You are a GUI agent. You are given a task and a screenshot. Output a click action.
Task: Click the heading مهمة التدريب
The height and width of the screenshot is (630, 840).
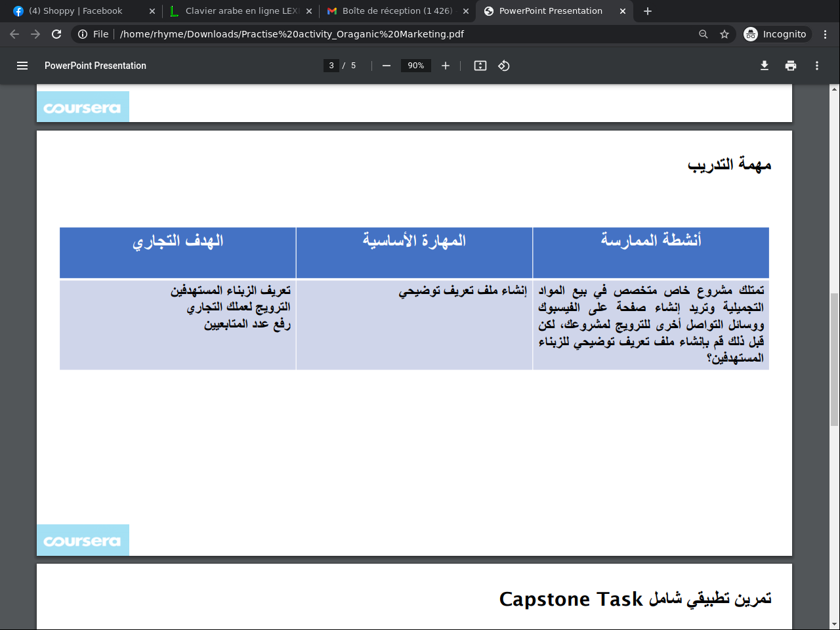coord(729,165)
